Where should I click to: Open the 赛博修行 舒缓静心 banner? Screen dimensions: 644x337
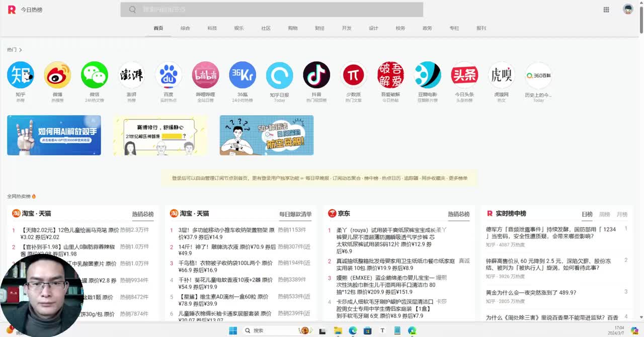[x=160, y=135]
